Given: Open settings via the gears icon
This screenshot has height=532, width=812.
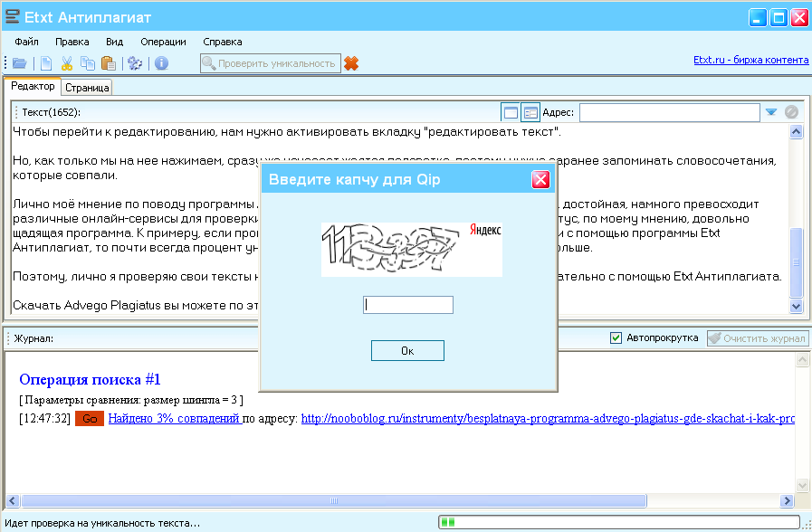Looking at the screenshot, I should click(x=135, y=63).
